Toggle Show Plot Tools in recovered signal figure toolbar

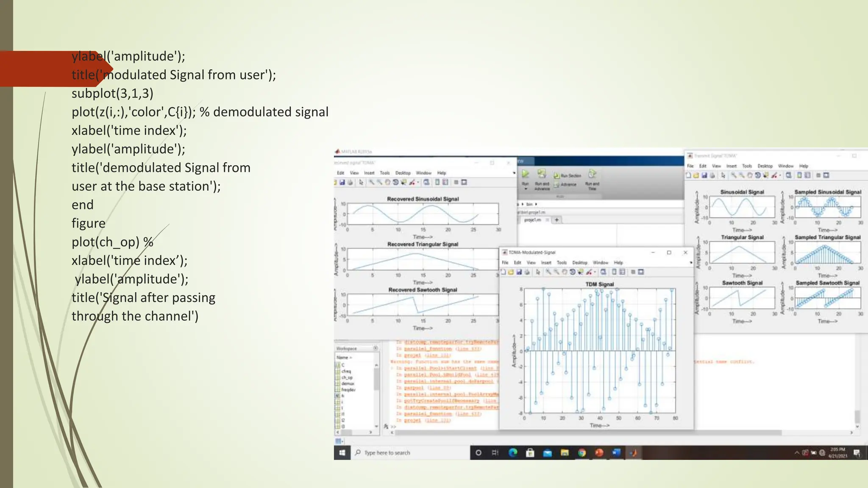coord(464,182)
